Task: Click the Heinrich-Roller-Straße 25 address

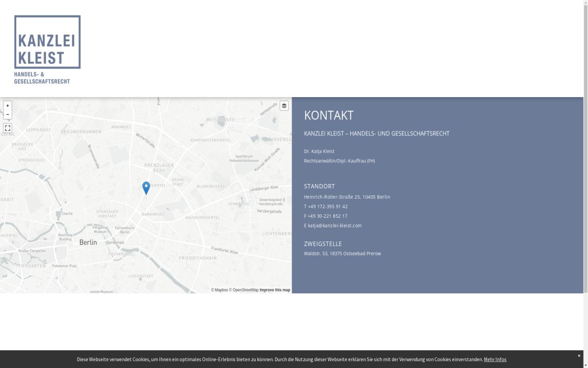Action: [347, 197]
